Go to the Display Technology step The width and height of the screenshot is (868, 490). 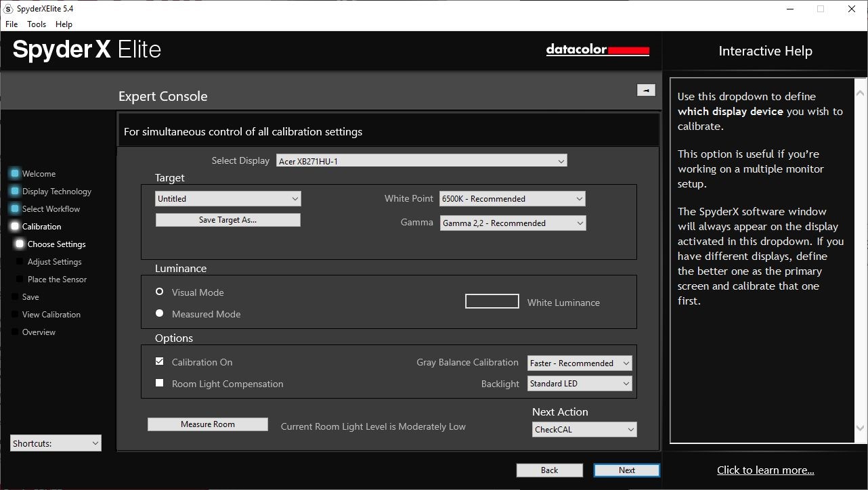57,192
